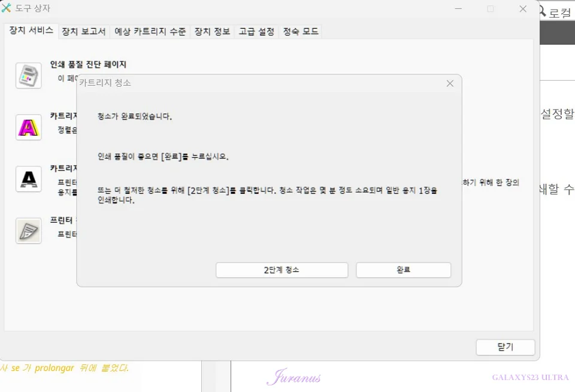Open the 프린터 document icon at bottom left
575x392 pixels.
(28, 231)
